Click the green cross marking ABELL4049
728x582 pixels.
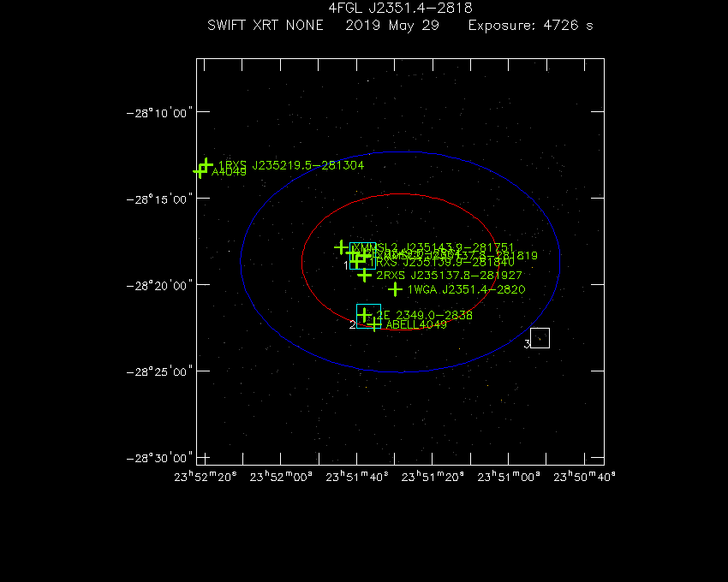click(x=374, y=324)
